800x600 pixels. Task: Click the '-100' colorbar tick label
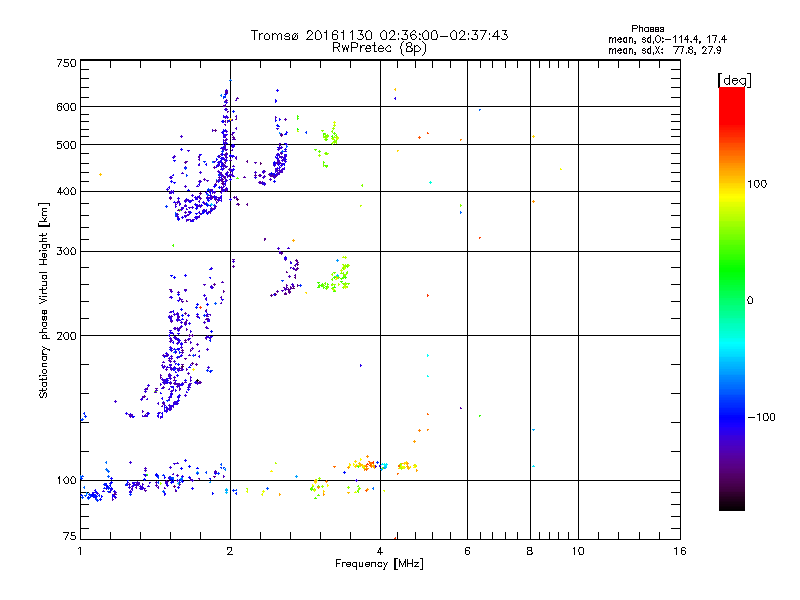pyautogui.click(x=761, y=417)
